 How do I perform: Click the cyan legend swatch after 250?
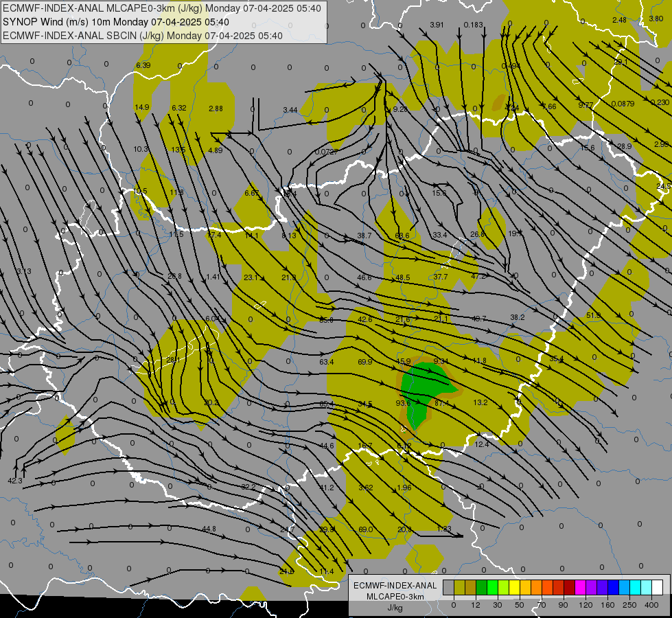(x=635, y=587)
